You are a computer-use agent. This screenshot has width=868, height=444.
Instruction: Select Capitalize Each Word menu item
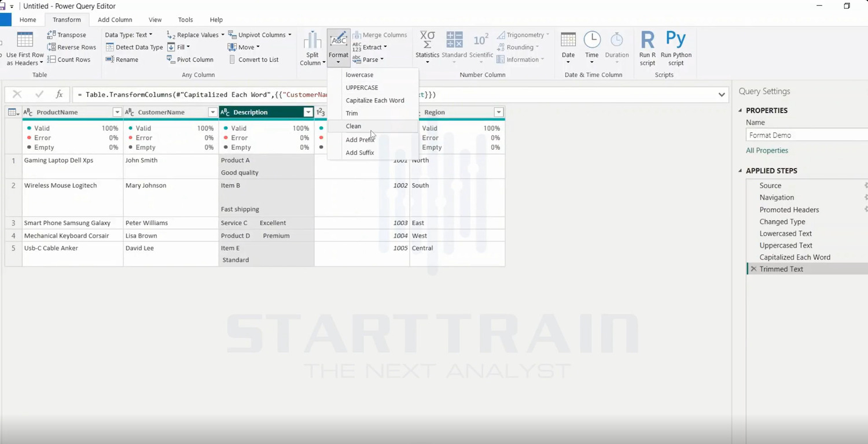(373, 101)
